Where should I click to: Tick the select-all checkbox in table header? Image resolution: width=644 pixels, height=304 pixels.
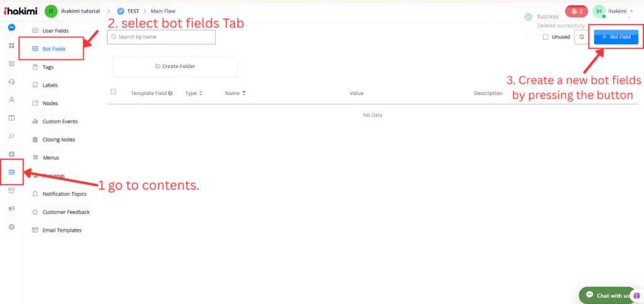point(113,92)
